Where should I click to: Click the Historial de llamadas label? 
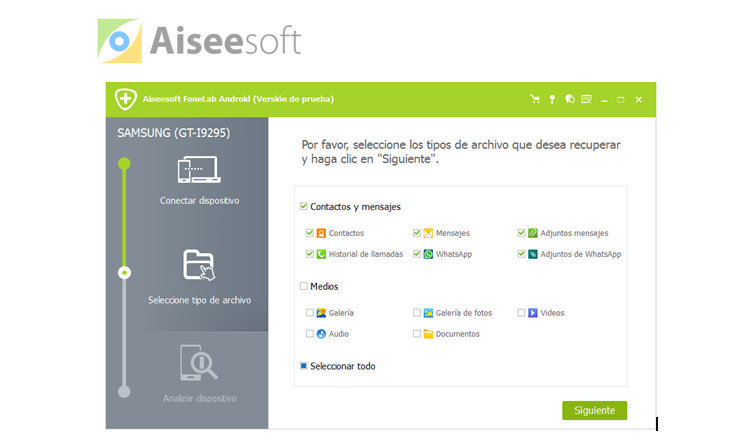click(x=366, y=254)
